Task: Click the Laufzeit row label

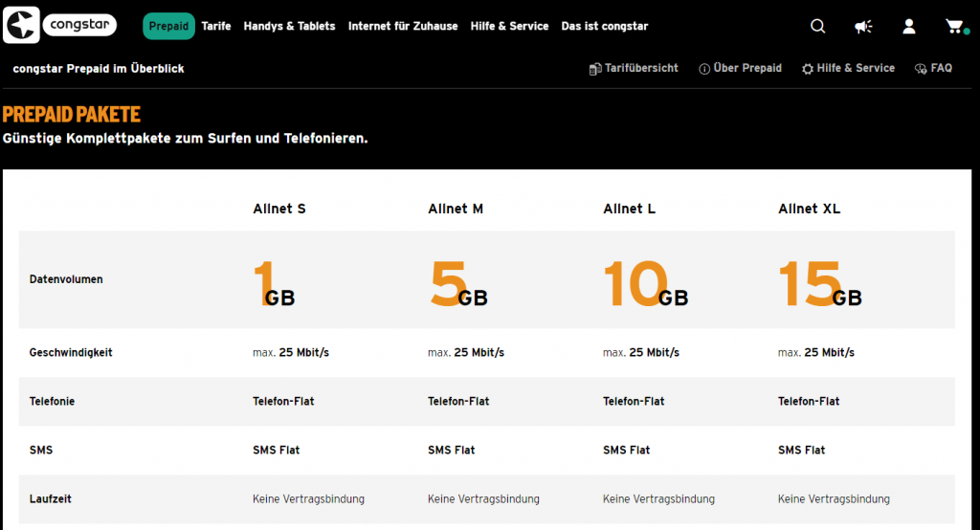Action: click(50, 498)
